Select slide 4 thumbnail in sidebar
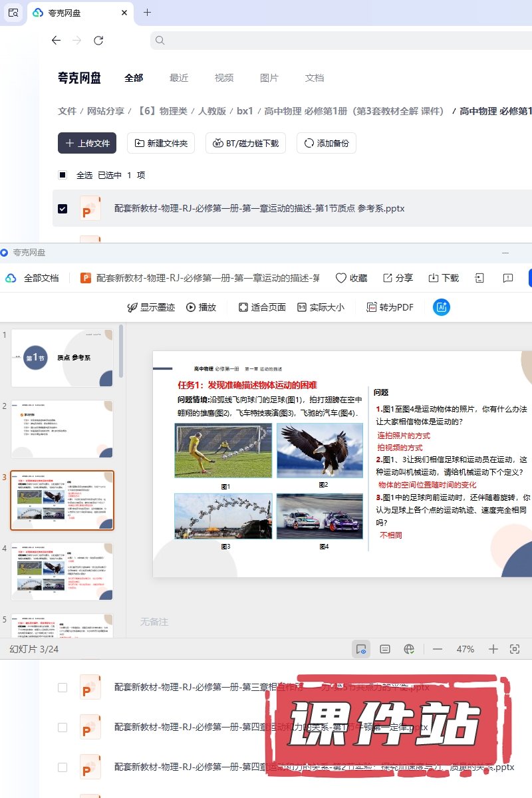The image size is (532, 798). (62, 571)
